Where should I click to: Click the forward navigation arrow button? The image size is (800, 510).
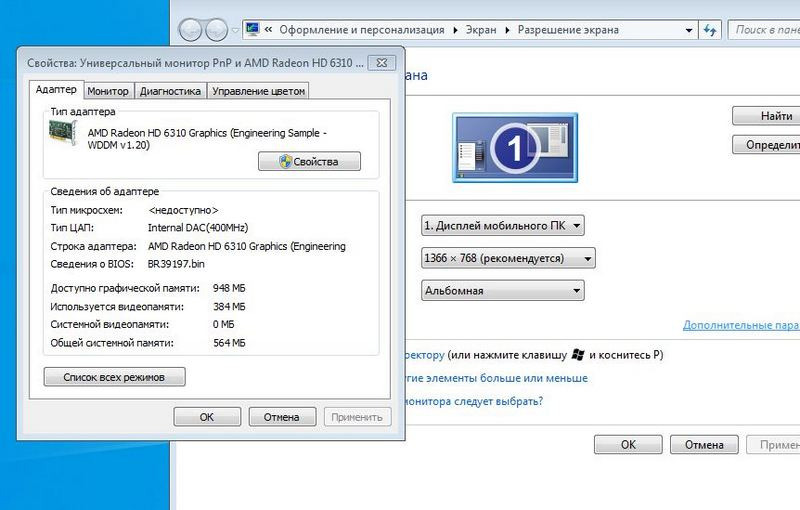coord(216,30)
